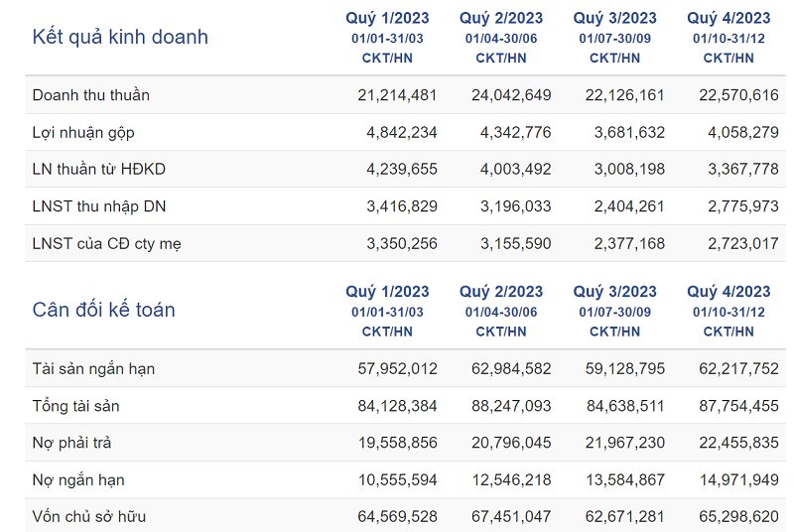Screen dimensions: 794x532
Task: Select Quý 2/2023 header in Cân đối kế toán
Action: [x=501, y=292]
